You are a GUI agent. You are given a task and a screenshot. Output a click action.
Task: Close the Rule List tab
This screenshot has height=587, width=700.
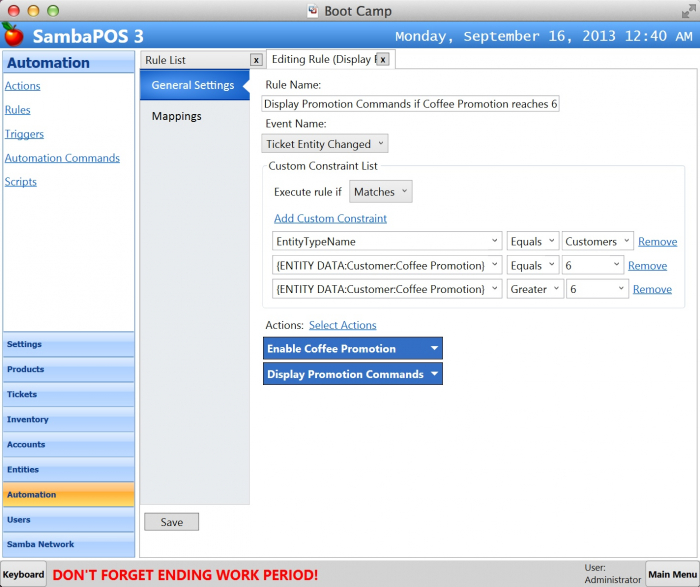click(x=256, y=60)
